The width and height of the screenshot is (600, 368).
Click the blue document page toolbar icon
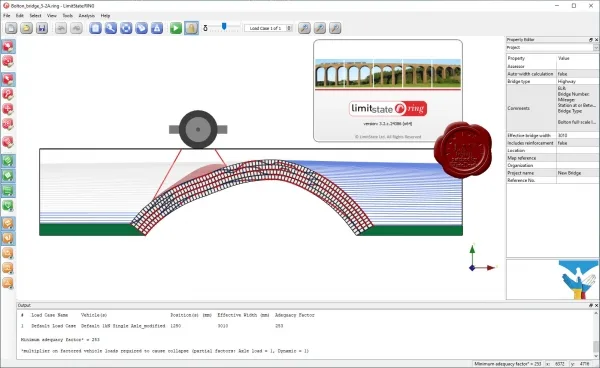click(95, 28)
